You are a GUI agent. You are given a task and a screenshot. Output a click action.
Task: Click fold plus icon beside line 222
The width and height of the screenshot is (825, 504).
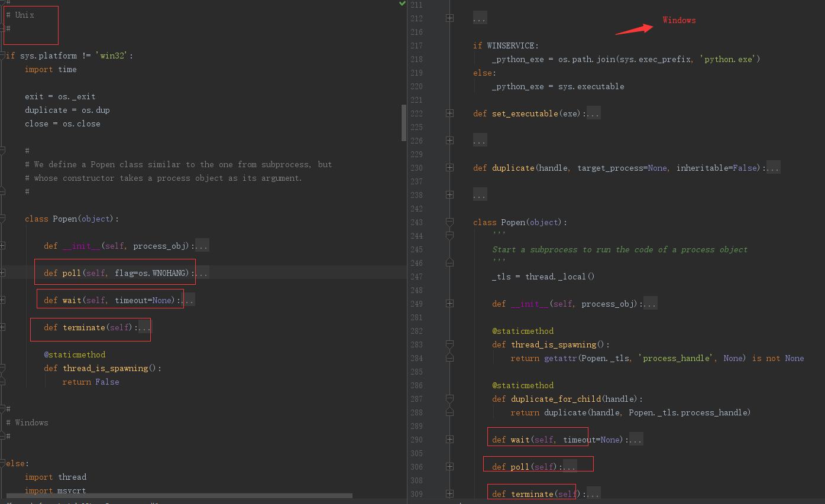[x=449, y=113]
